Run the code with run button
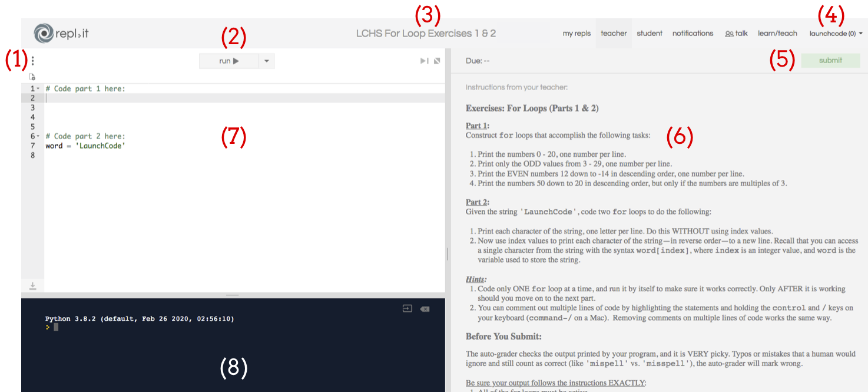This screenshot has height=392, width=868. point(228,61)
